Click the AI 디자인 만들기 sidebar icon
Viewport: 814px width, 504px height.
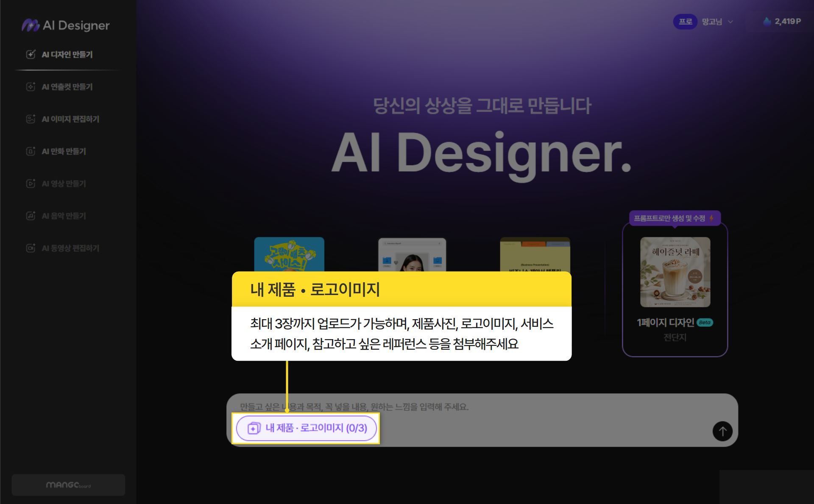pos(31,54)
